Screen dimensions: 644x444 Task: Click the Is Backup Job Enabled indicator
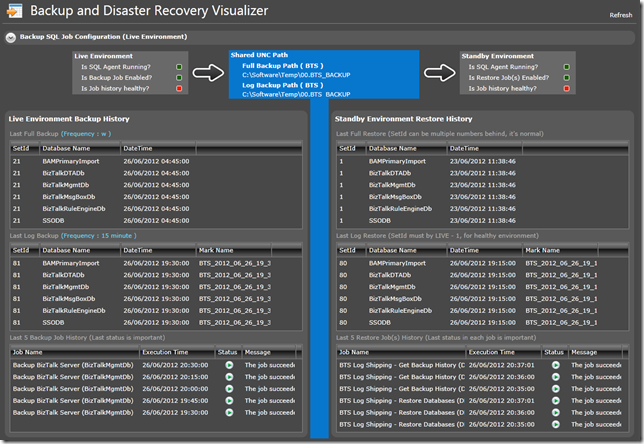pyautogui.click(x=177, y=78)
